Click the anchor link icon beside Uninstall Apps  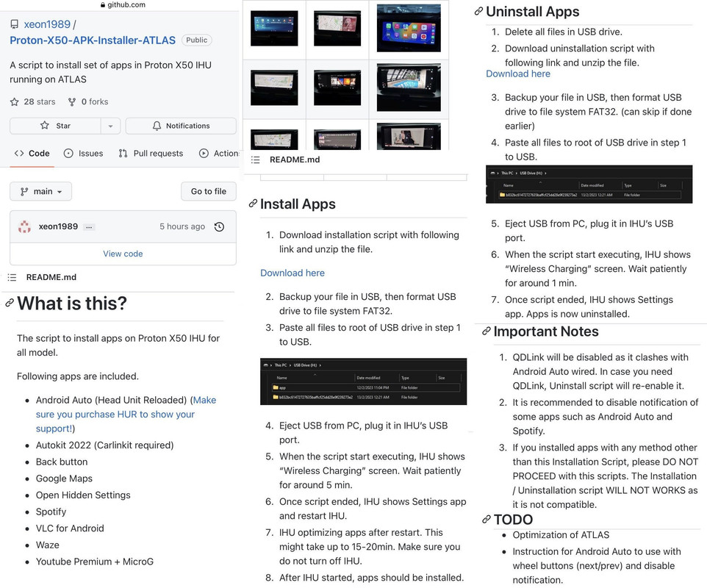point(479,12)
